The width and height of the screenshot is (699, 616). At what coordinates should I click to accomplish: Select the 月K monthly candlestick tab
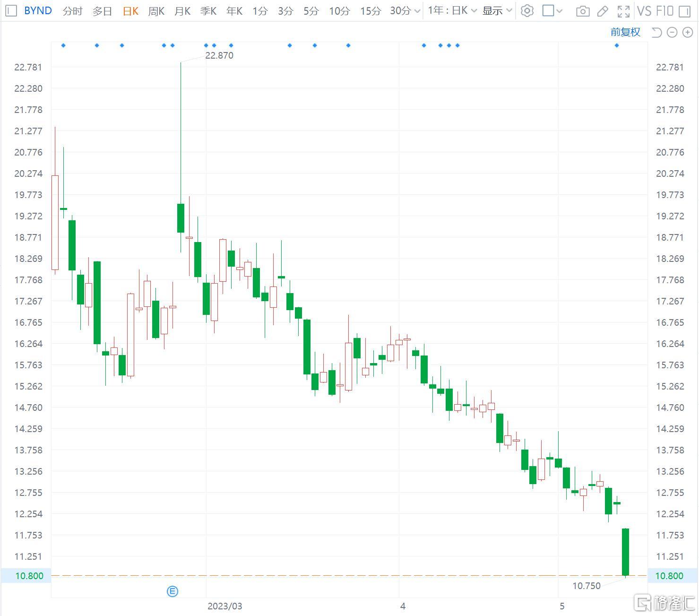coord(182,10)
